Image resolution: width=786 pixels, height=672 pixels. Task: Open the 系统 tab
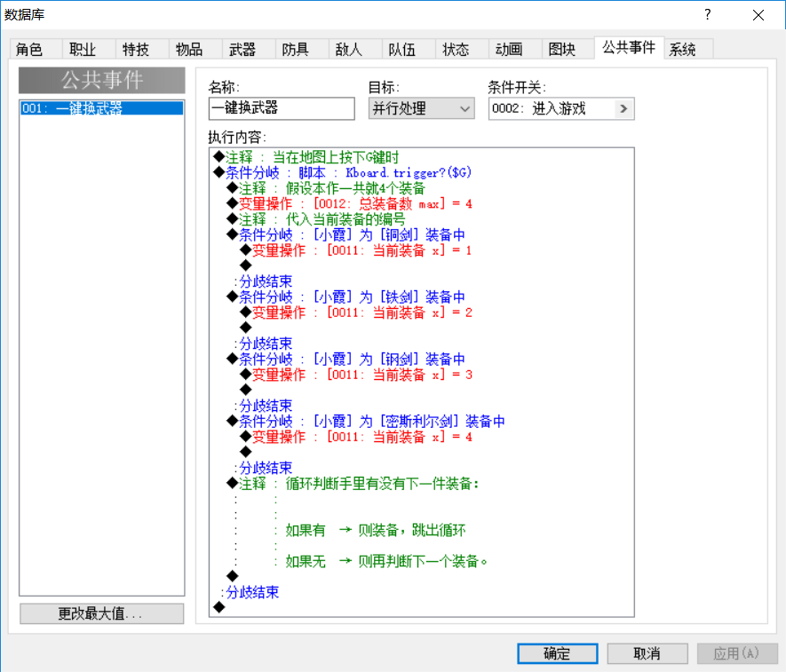click(688, 49)
